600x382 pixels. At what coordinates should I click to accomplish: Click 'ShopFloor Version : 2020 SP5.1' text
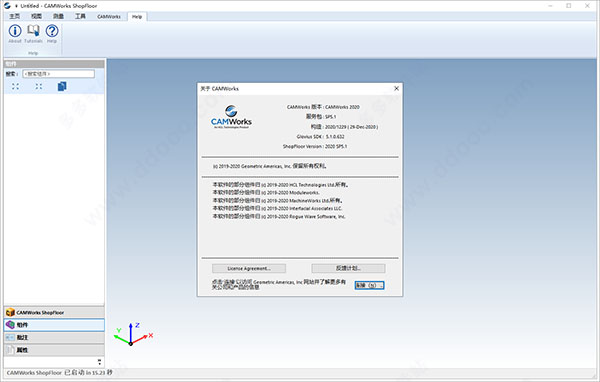315,146
